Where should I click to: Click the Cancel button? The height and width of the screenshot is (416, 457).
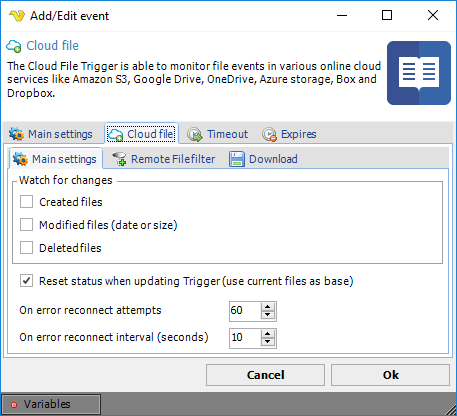click(265, 375)
